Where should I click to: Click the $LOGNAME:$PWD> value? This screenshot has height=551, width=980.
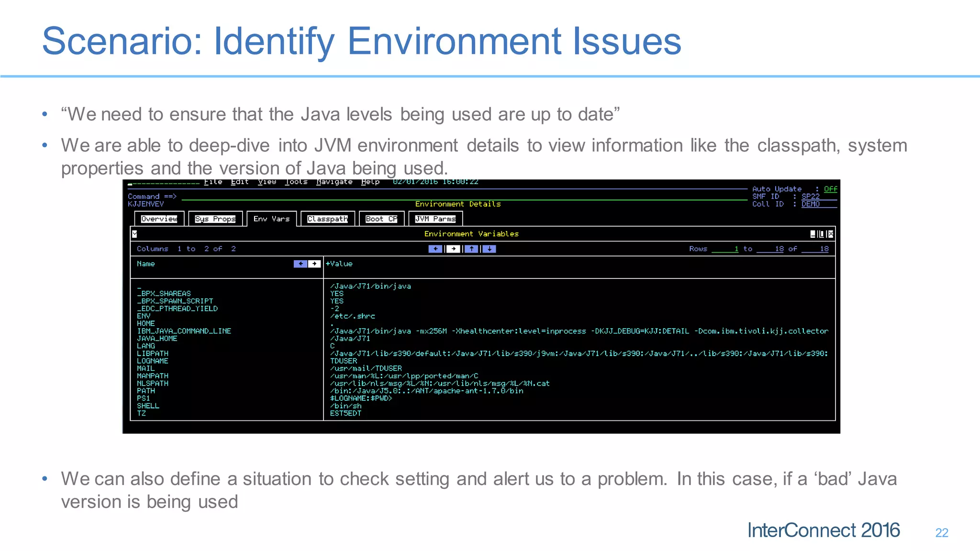[x=361, y=398]
